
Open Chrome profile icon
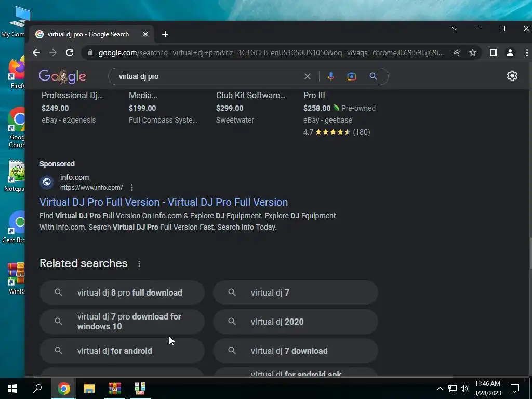click(x=510, y=52)
